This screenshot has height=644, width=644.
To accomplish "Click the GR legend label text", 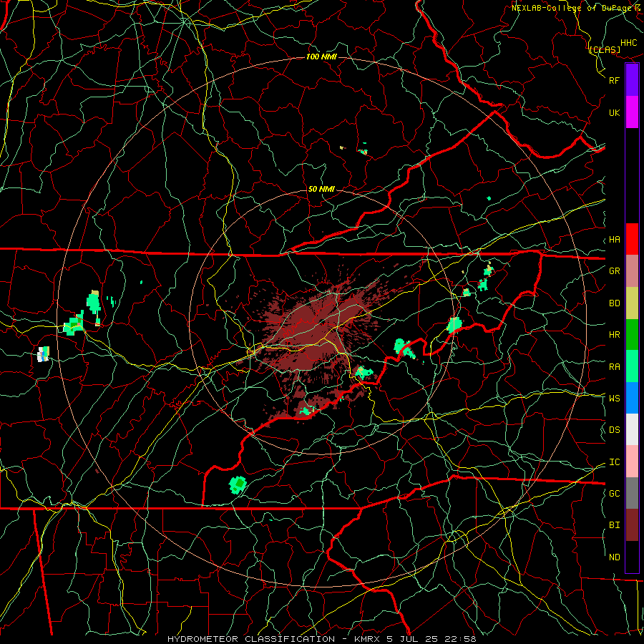I will 614,271.
